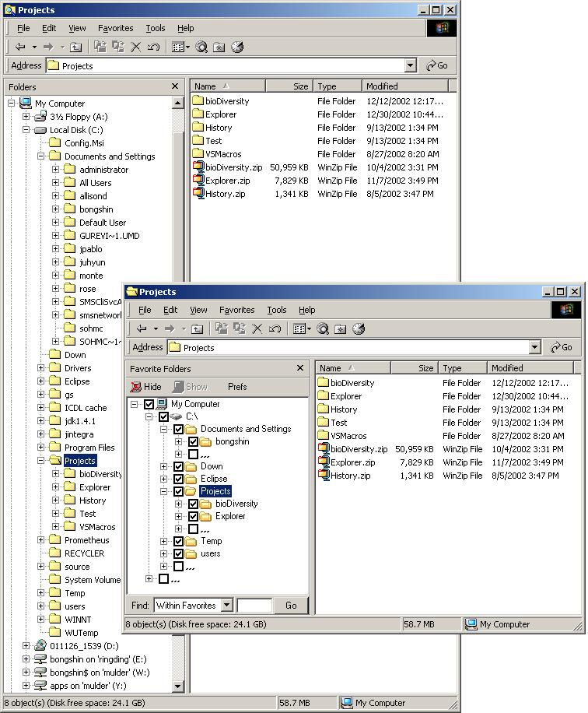The height and width of the screenshot is (713, 588).
Task: Sort by Modified column in front window
Action: tap(532, 368)
